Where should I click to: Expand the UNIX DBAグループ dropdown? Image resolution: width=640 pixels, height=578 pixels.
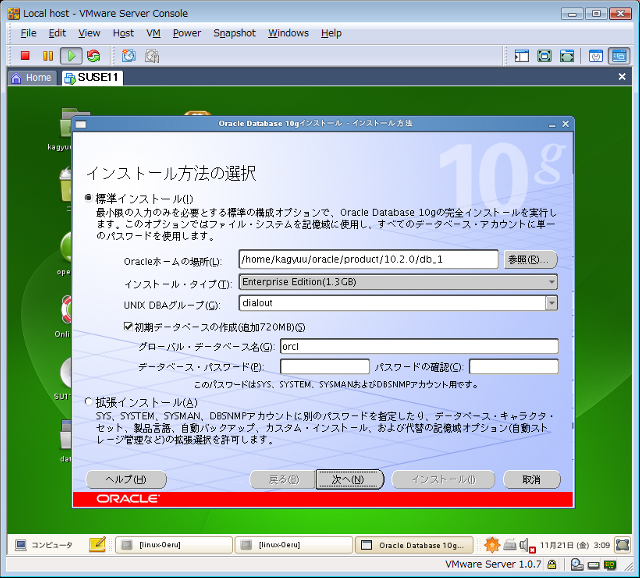tap(398, 303)
